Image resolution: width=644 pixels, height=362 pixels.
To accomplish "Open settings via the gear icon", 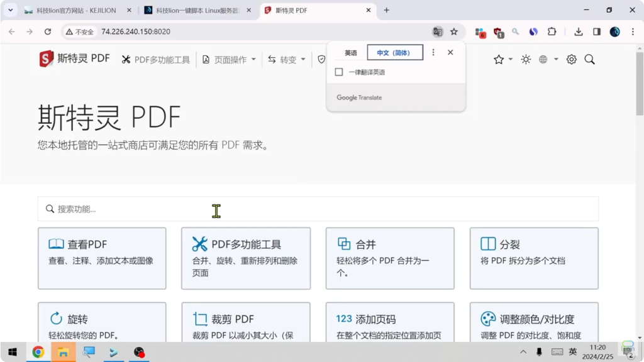I will coord(571,59).
